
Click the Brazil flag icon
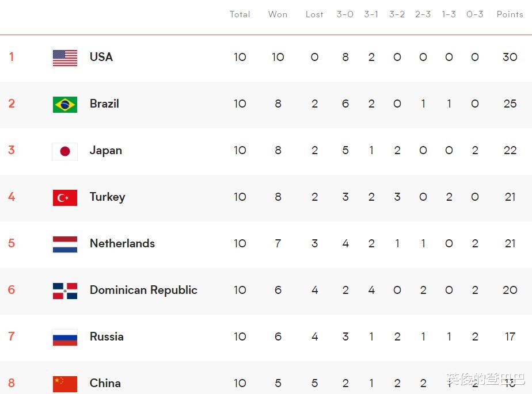[65, 105]
